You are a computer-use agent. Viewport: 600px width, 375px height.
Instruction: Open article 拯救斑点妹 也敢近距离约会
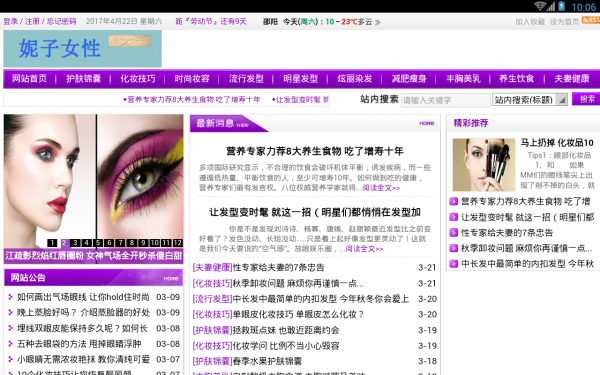pos(286,330)
